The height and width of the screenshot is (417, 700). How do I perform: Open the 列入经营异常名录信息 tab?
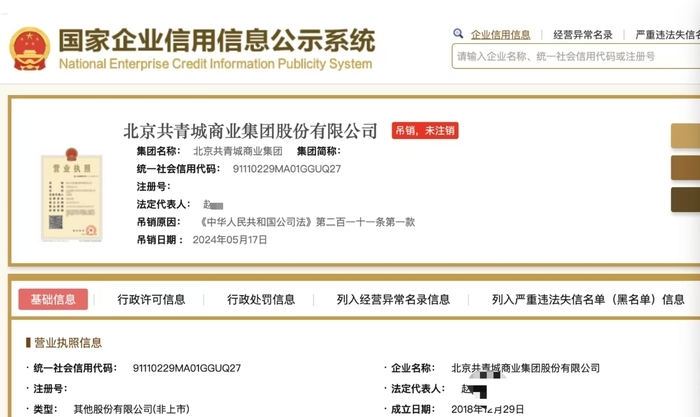click(x=393, y=300)
